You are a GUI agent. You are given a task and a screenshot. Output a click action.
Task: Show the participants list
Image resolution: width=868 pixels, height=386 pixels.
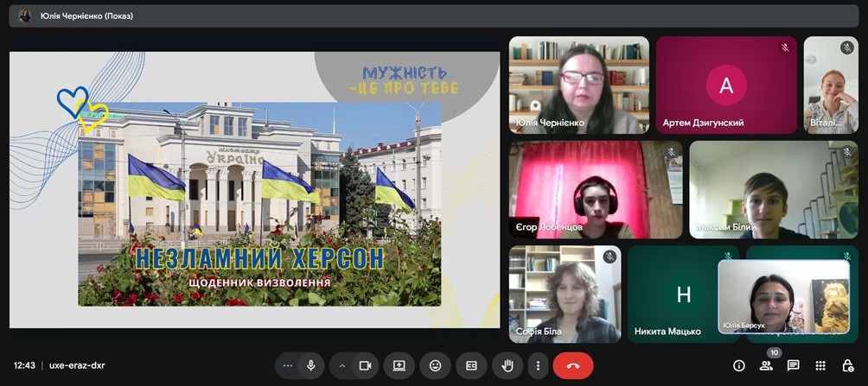pyautogui.click(x=766, y=365)
